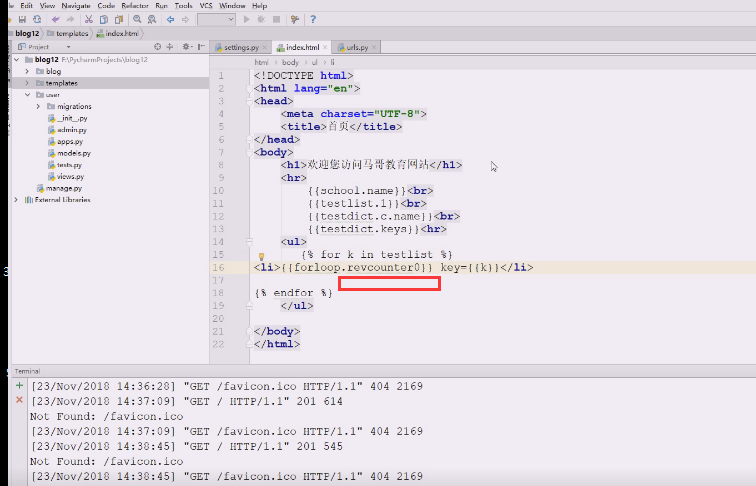Select the index.html editor tab
The width and height of the screenshot is (756, 486).
302,47
